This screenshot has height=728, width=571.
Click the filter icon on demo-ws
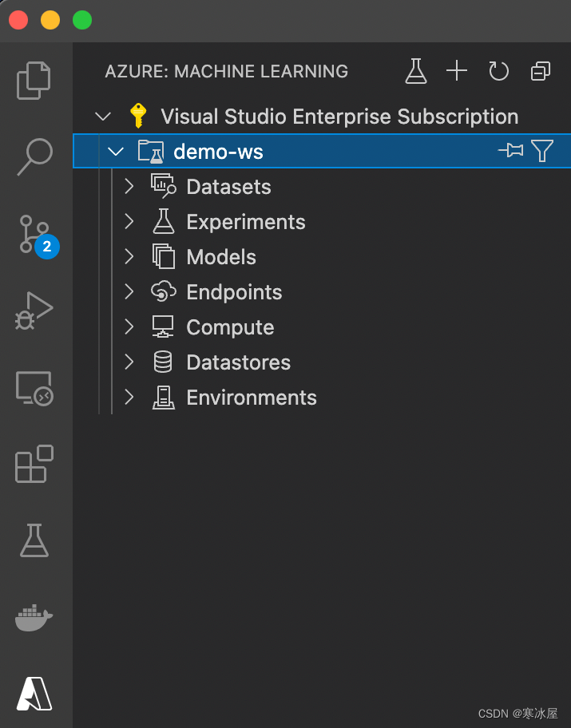pyautogui.click(x=543, y=151)
